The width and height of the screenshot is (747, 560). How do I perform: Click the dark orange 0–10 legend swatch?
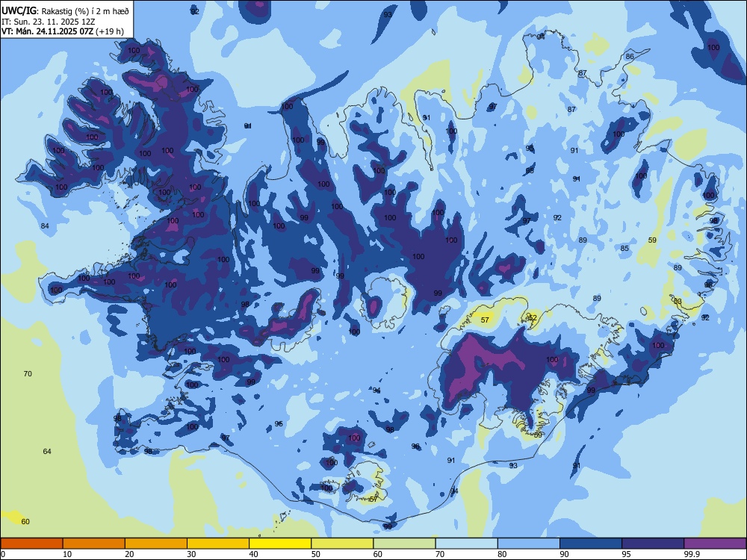pos(31,544)
